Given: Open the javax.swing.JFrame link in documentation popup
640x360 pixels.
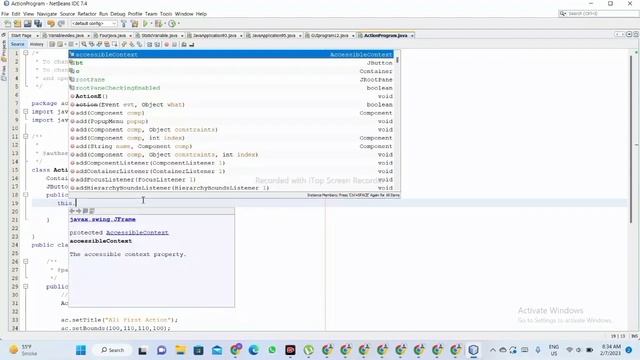Looking at the screenshot, I should 102,219.
